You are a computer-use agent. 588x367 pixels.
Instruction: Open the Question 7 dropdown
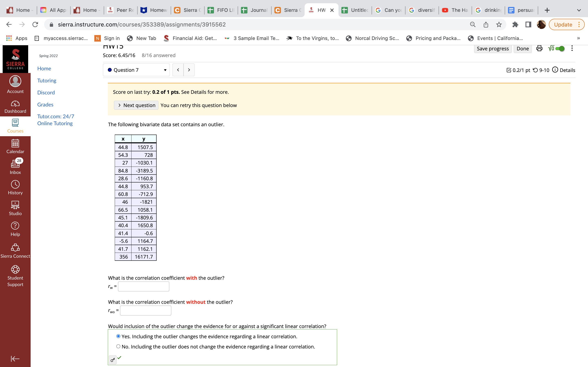(x=136, y=70)
